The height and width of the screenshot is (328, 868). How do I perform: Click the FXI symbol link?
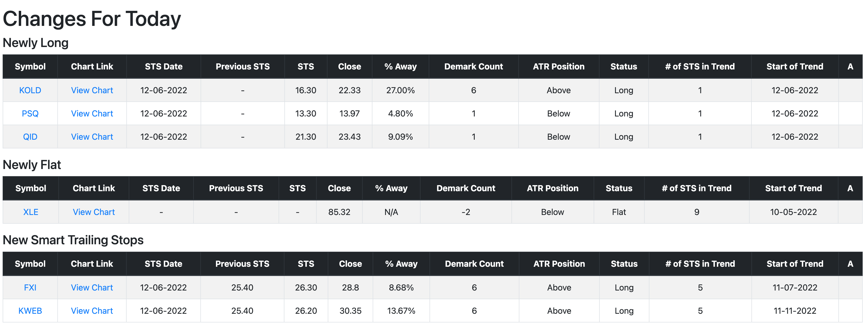coord(30,288)
